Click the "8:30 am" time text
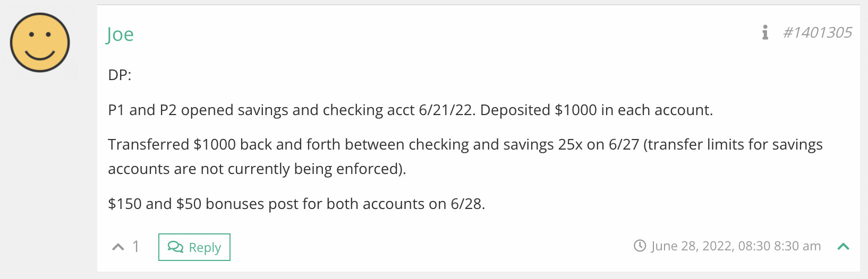This screenshot has height=279, width=868. point(797,246)
